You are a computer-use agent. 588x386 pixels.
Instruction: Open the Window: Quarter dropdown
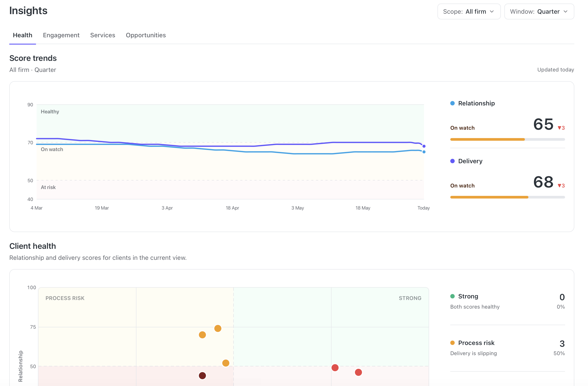point(539,12)
